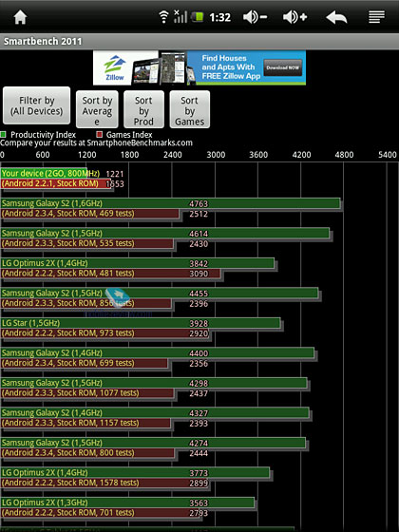Viewport: 399px width, 532px height.
Task: Tap the SmartphoneBenchmarks.com compare text
Action: click(x=96, y=142)
